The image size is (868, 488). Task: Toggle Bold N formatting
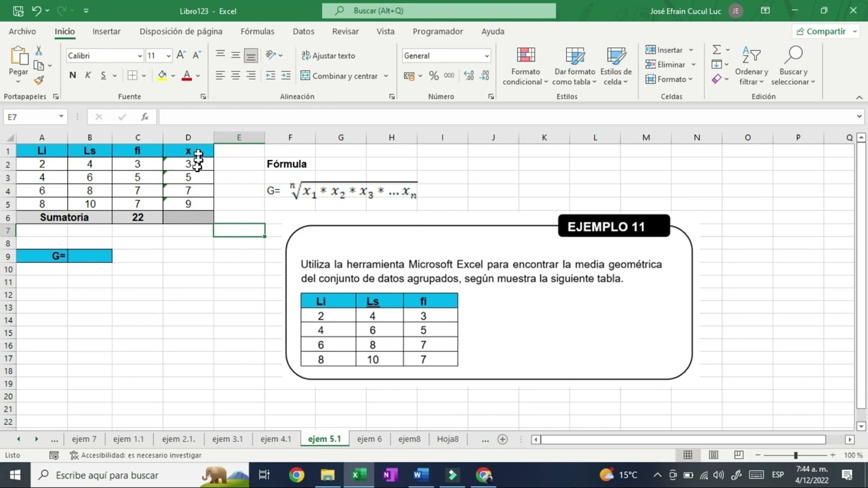(73, 76)
